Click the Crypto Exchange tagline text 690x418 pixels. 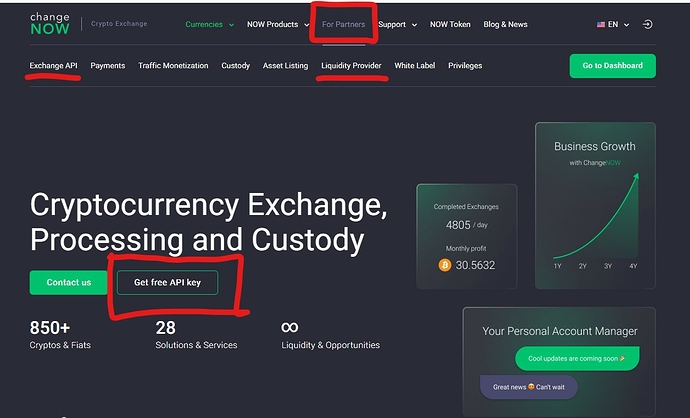[x=119, y=24]
